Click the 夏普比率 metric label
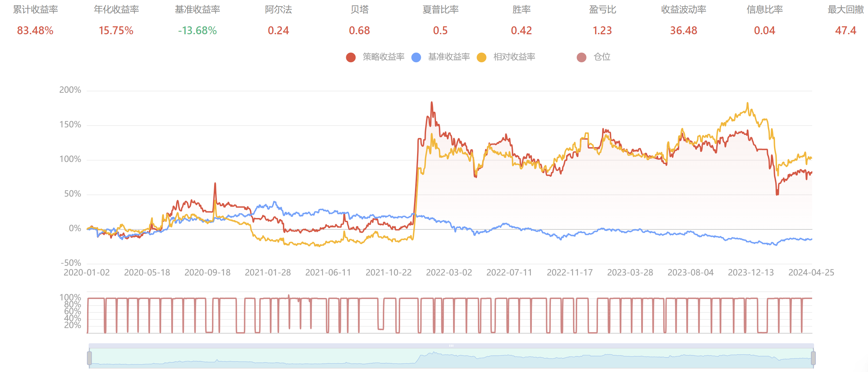868x372 pixels. click(x=440, y=10)
